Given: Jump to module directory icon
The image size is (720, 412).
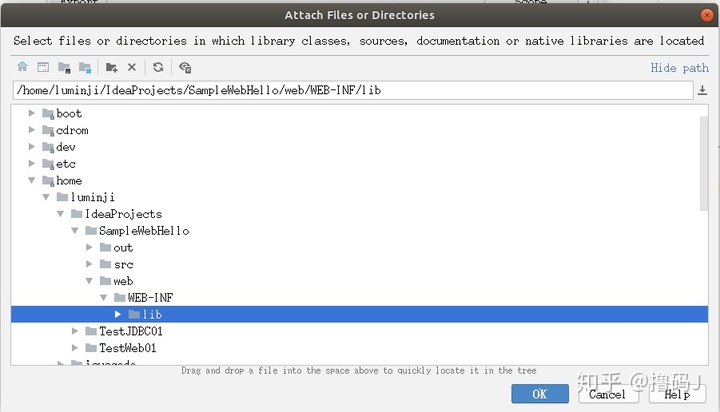Looking at the screenshot, I should pos(85,68).
